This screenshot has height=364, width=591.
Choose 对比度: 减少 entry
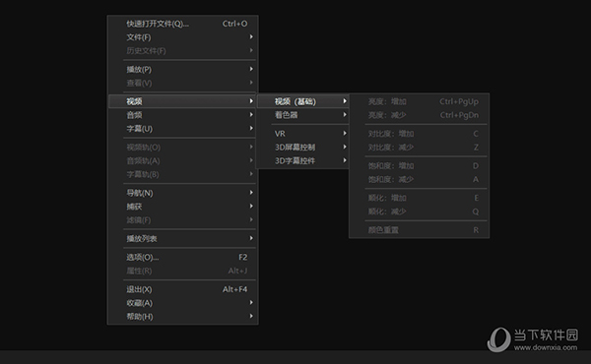pos(420,148)
